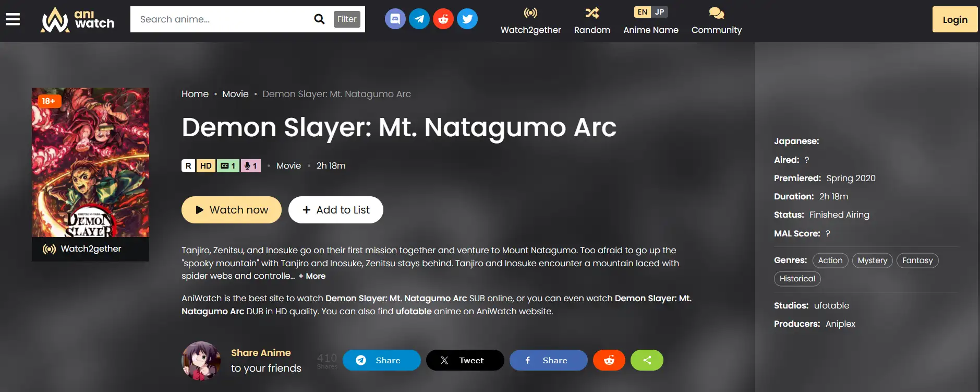Focus the Search anime input field
The width and height of the screenshot is (980, 392).
point(222,19)
